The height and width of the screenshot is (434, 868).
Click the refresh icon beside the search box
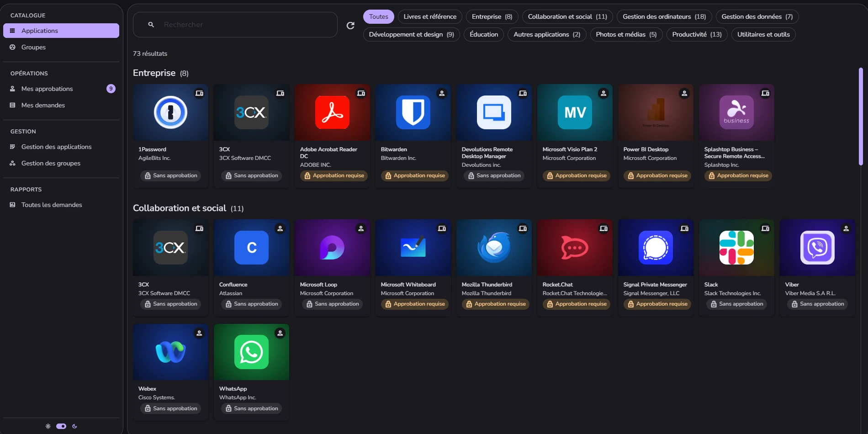tap(350, 26)
